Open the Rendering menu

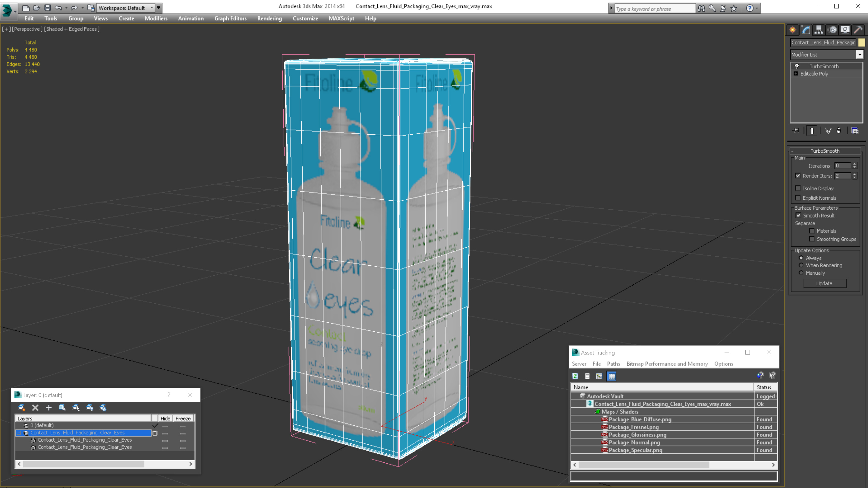[x=269, y=18]
